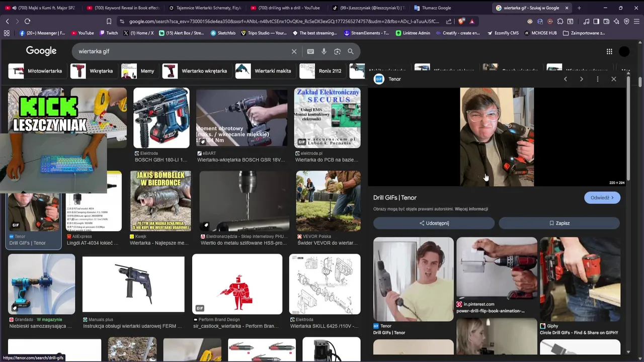Click the Google logo
The height and width of the screenshot is (362, 644).
click(x=41, y=51)
